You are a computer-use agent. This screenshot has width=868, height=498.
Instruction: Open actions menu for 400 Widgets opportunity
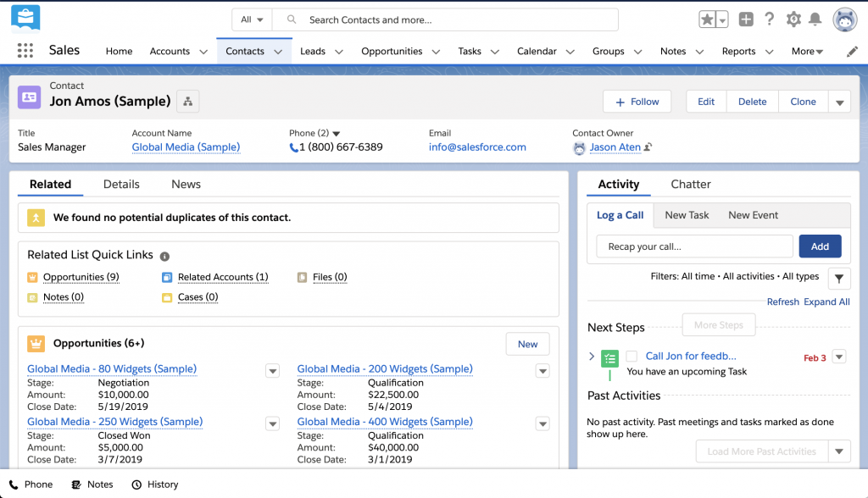click(x=542, y=423)
